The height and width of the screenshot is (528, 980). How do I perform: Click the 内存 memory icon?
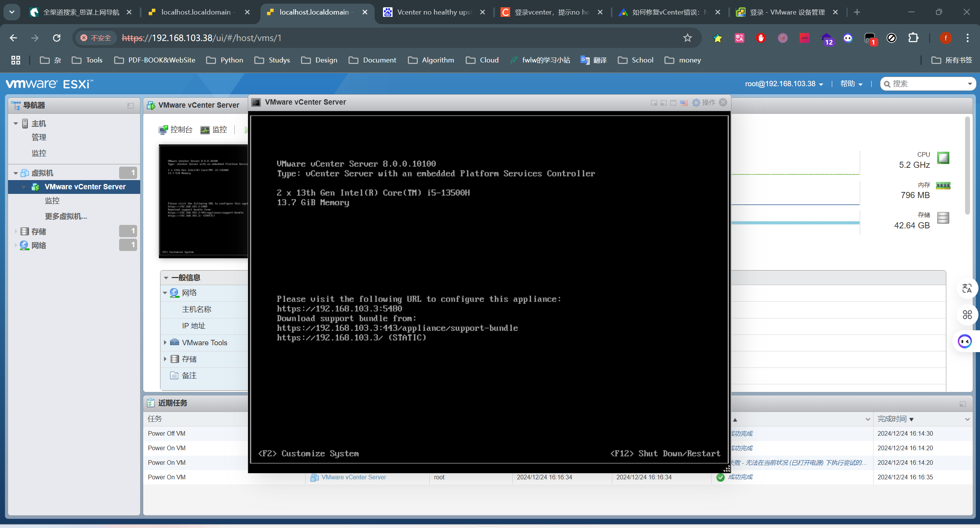tap(943, 186)
